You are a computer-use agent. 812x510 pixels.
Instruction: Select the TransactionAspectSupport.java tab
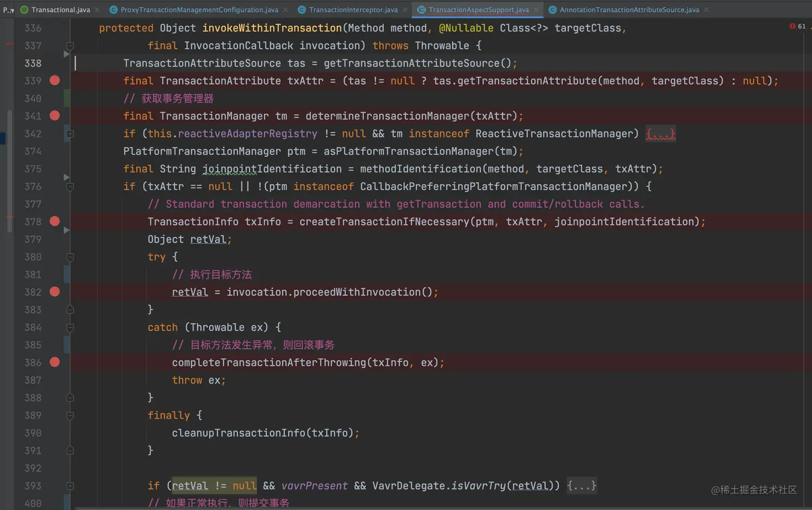point(479,10)
